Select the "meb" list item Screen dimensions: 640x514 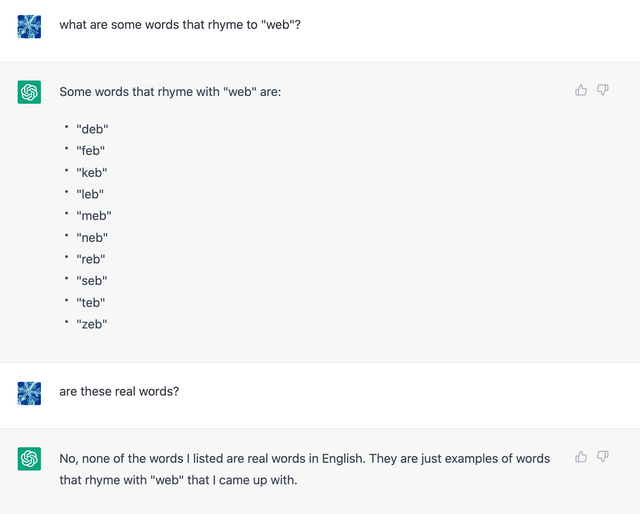[x=94, y=216]
